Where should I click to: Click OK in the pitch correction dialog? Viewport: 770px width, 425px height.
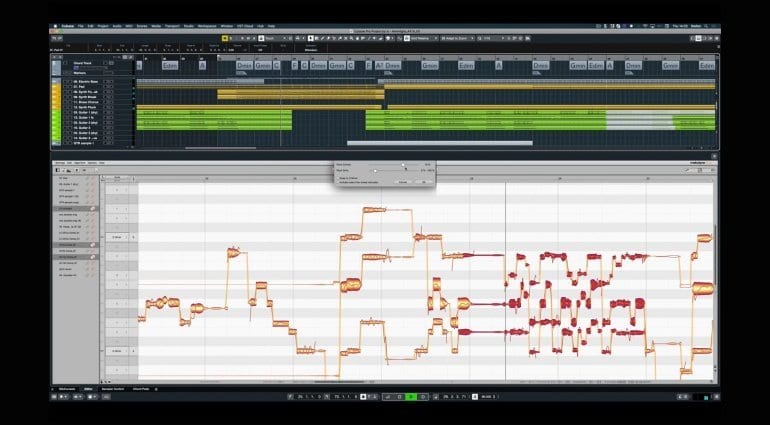coord(423,183)
